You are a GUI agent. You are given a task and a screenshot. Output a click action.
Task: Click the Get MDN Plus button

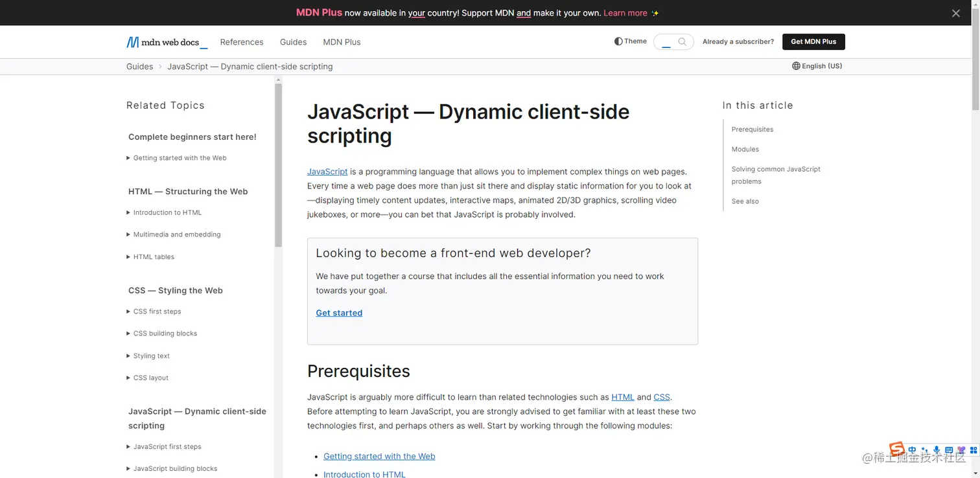pos(813,41)
